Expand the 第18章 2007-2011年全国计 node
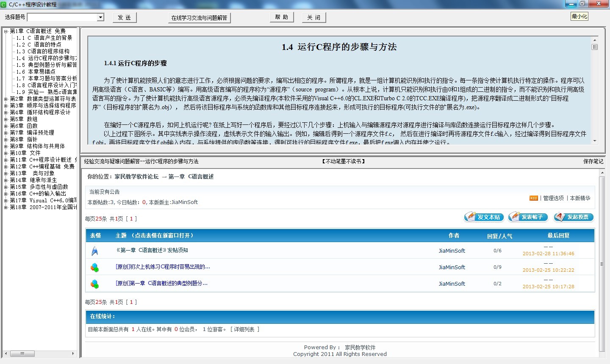 [x=6, y=207]
